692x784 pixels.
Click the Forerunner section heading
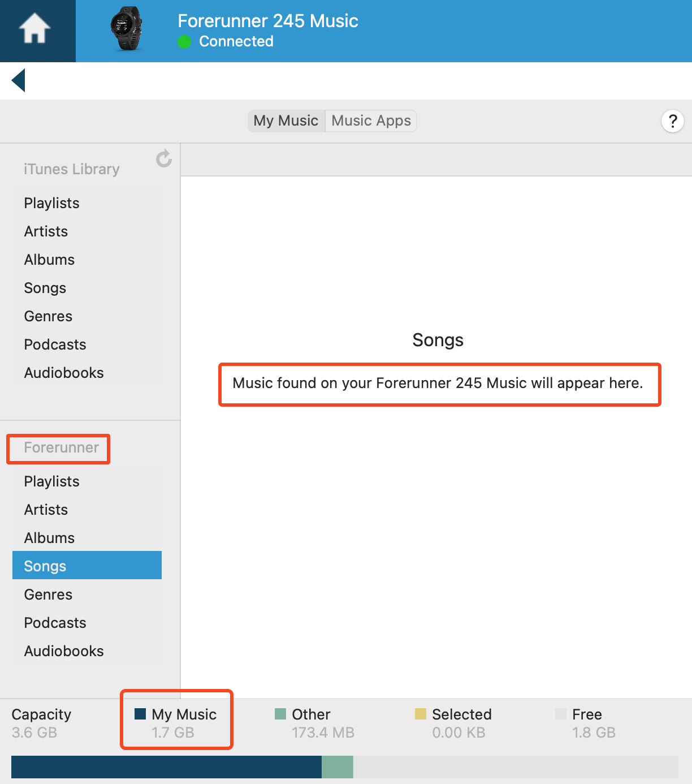pos(62,447)
